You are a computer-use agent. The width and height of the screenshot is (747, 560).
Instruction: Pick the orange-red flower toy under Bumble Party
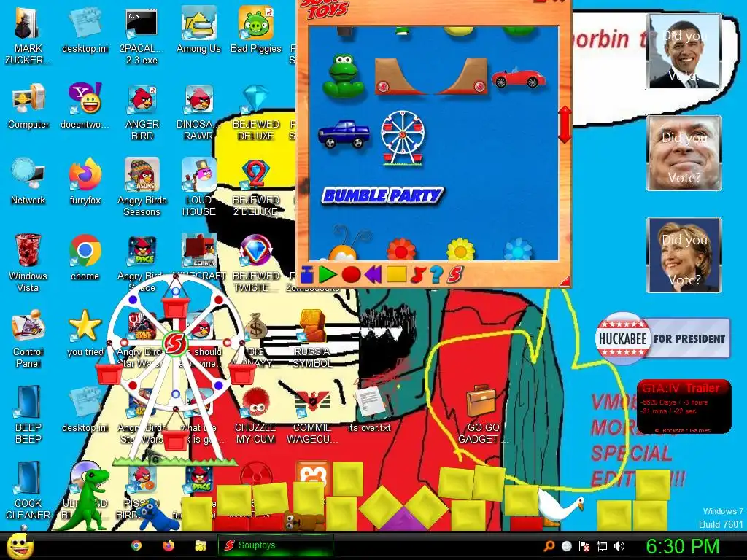[x=401, y=249]
